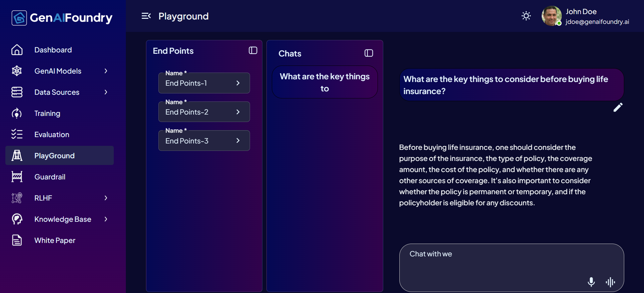The image size is (644, 293).
Task: Open the End Points-3 selector
Action: tap(204, 141)
